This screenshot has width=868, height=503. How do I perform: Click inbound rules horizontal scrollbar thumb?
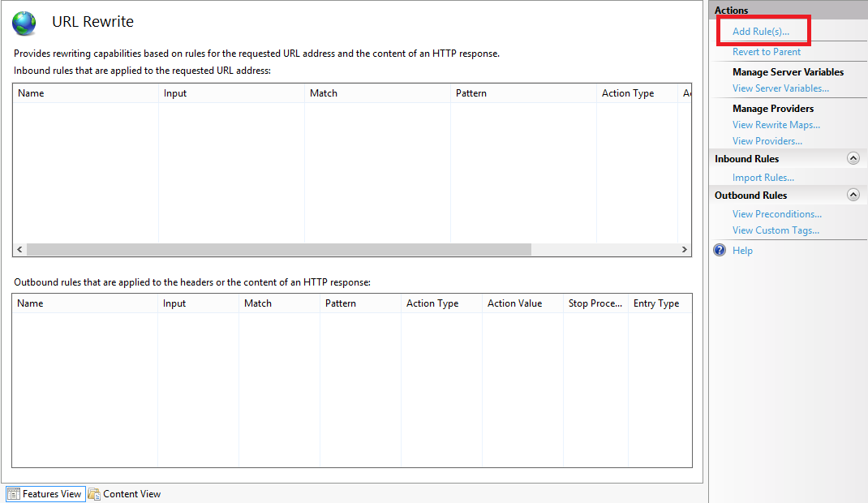pyautogui.click(x=278, y=250)
